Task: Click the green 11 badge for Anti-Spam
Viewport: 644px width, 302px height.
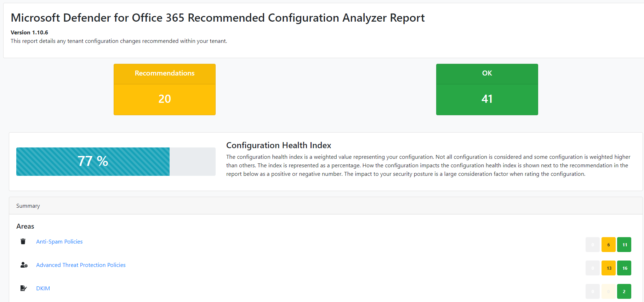Action: (x=624, y=245)
